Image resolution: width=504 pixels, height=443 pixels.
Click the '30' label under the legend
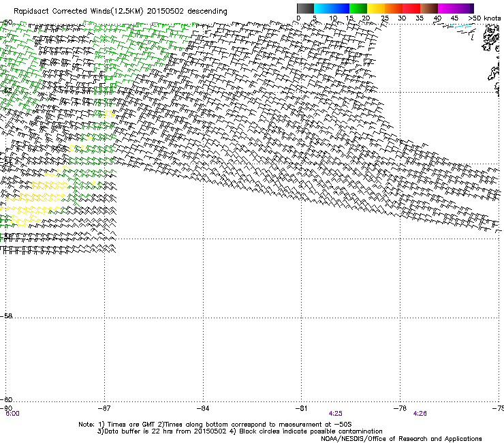tap(402, 18)
